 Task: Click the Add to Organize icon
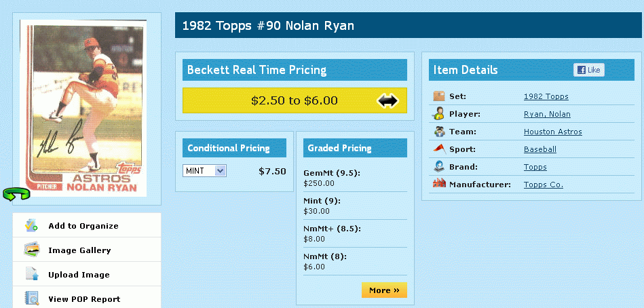point(32,226)
